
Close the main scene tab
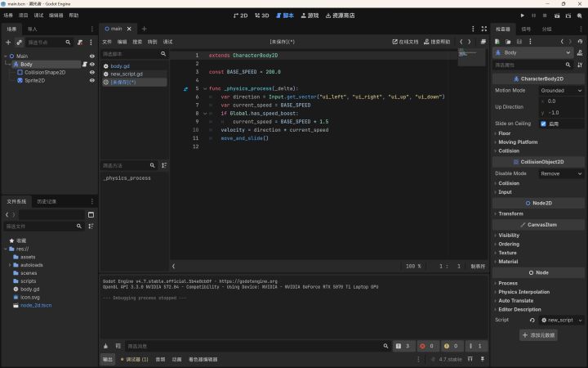[x=129, y=29]
